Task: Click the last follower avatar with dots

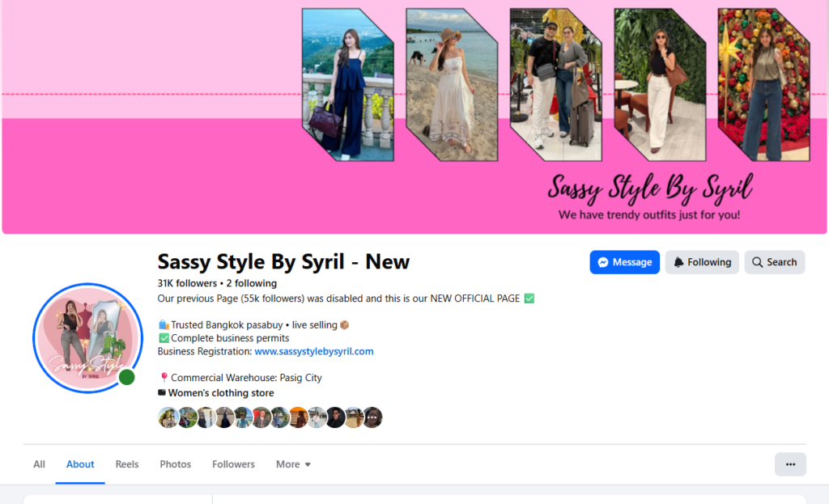Action: pyautogui.click(x=372, y=417)
